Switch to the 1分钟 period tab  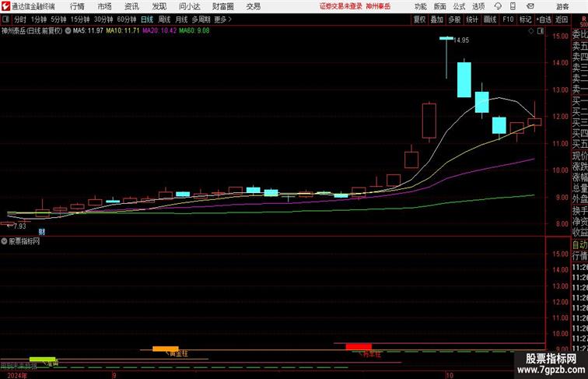click(39, 19)
